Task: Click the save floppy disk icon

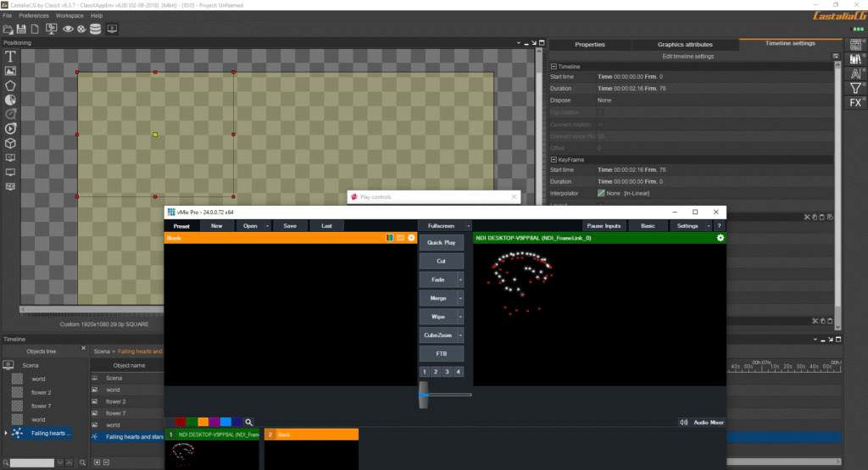Action: click(22, 29)
